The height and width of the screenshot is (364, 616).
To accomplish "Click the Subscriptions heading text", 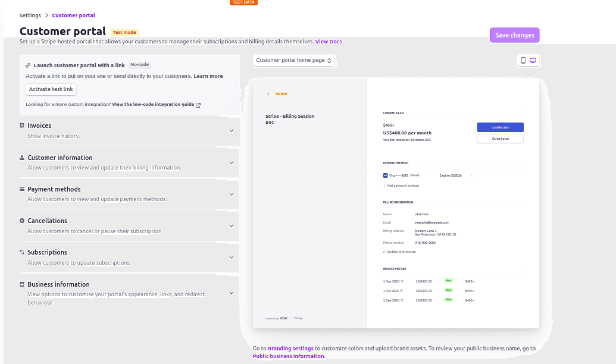I will pos(47,252).
